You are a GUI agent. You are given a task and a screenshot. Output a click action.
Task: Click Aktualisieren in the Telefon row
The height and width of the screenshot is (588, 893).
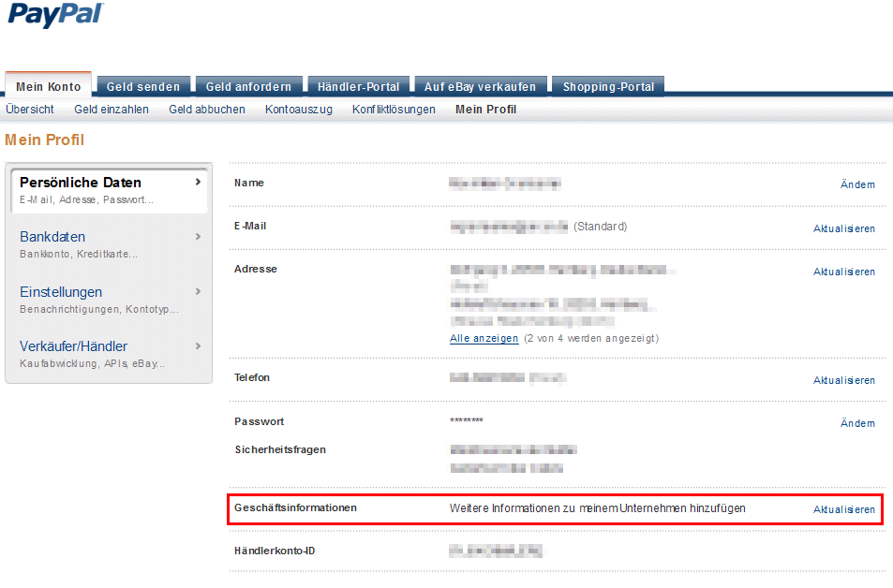(x=844, y=380)
